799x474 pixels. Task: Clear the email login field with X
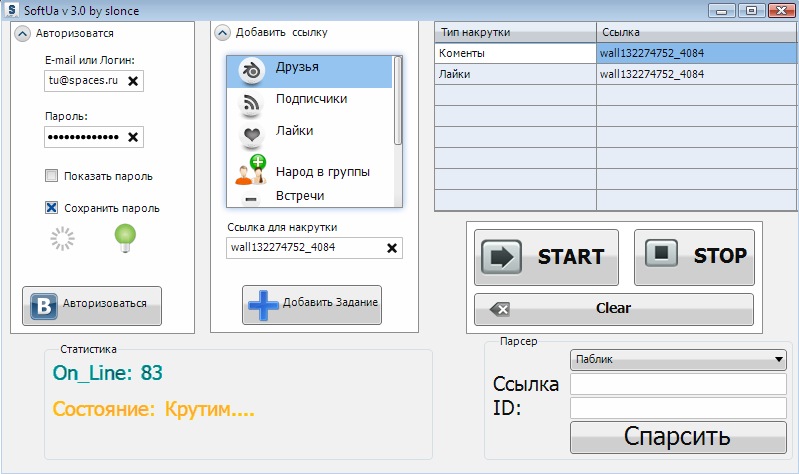[133, 81]
